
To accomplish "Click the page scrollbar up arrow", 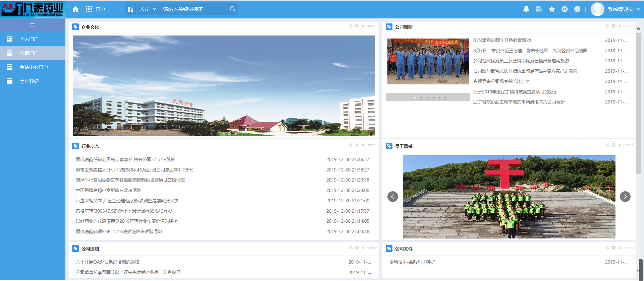I will point(638,29).
